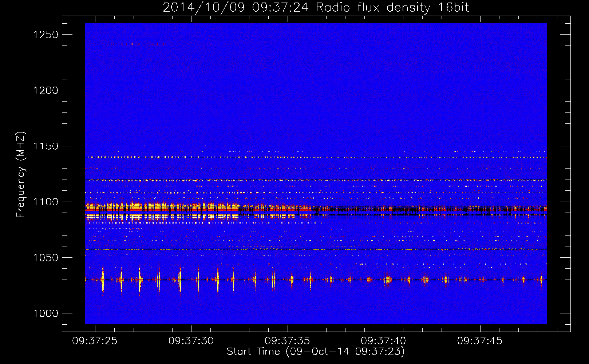
Task: Click the 09:37:25 time tick label
Action: (x=95, y=341)
